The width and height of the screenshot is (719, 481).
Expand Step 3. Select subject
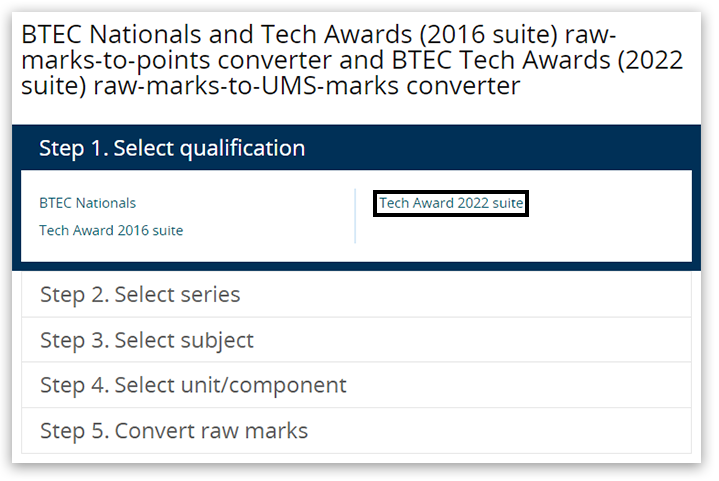click(x=147, y=340)
